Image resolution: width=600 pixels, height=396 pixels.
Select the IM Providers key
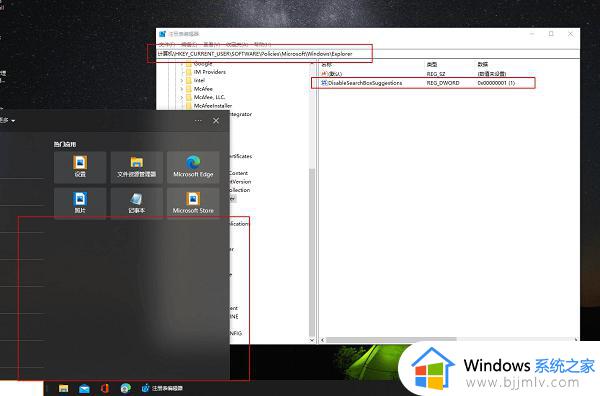(210, 72)
